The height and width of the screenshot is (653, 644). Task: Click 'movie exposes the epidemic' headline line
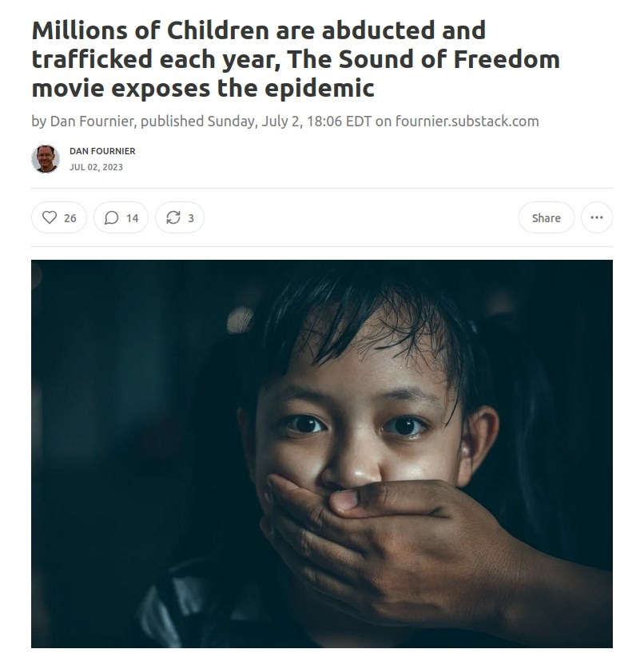click(x=203, y=88)
